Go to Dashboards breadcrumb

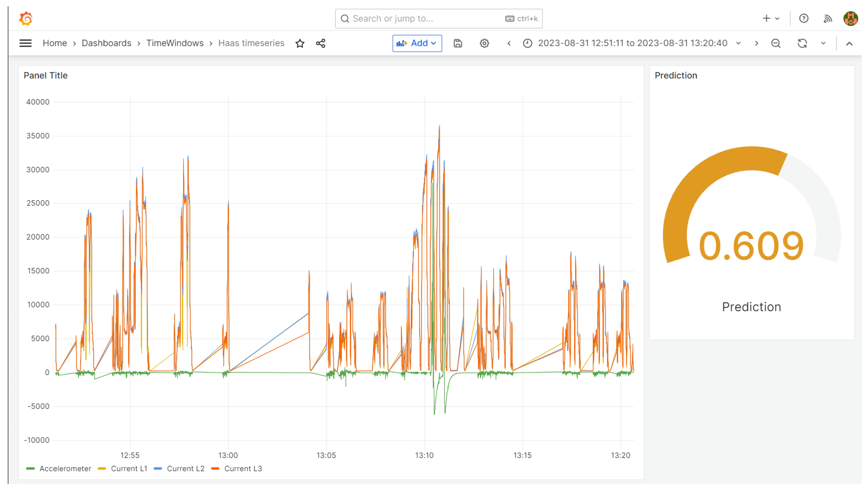pos(107,43)
